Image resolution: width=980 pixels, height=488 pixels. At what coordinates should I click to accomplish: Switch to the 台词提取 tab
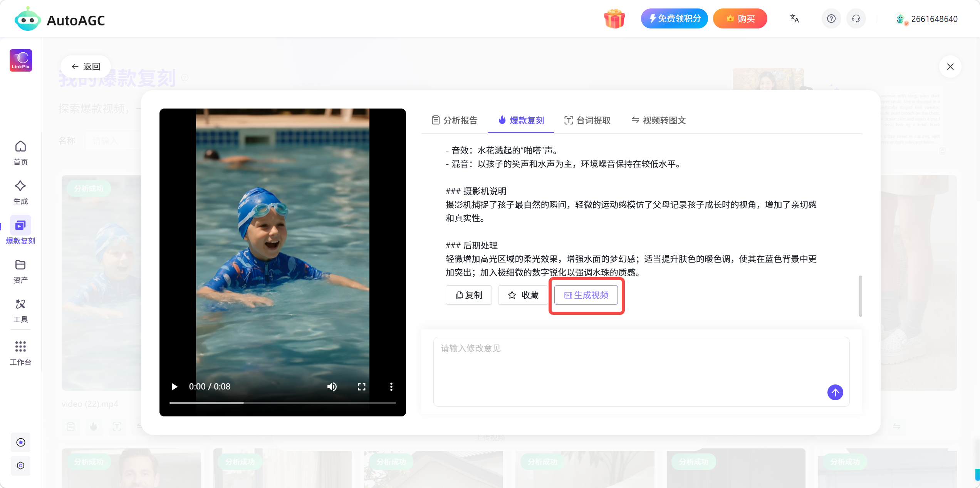587,120
